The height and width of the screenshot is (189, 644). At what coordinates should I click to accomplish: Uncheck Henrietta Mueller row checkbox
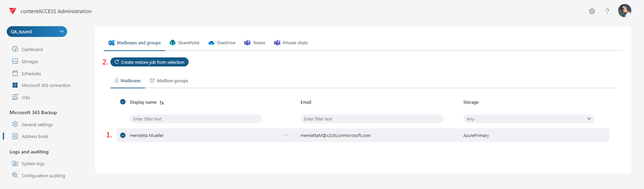point(123,135)
